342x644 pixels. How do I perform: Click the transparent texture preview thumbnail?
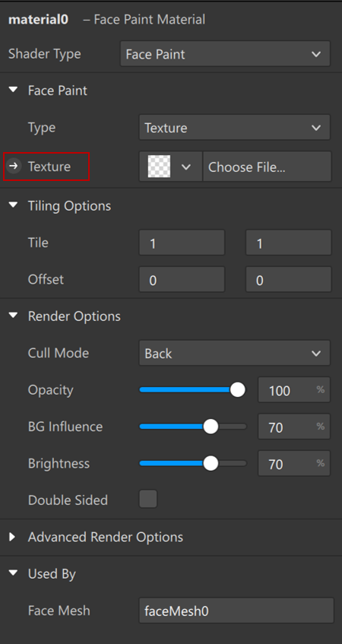click(x=159, y=167)
